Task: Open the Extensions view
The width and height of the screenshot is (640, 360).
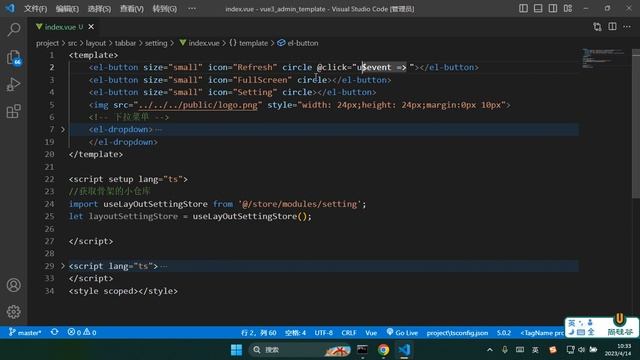Action: [13, 111]
